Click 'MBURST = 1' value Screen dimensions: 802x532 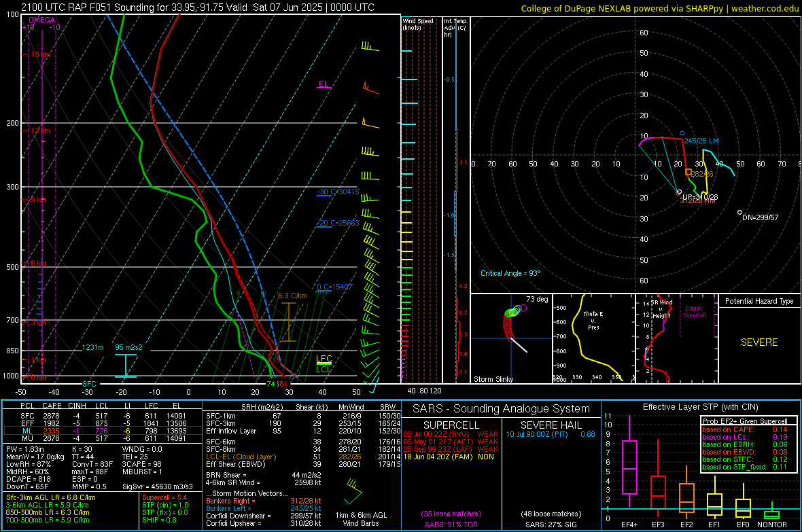142,472
